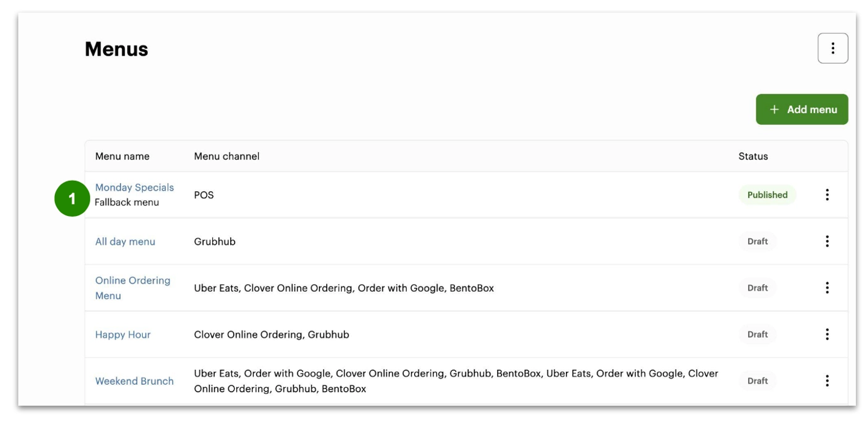
Task: Click the Draft badge for Weekend Brunch
Action: coord(758,381)
